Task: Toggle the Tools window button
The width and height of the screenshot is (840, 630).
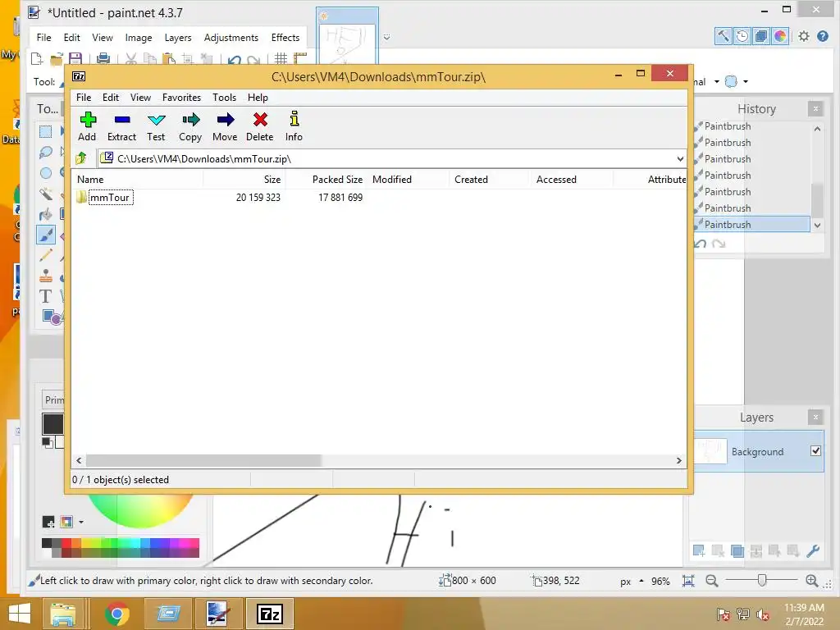Action: click(x=724, y=36)
